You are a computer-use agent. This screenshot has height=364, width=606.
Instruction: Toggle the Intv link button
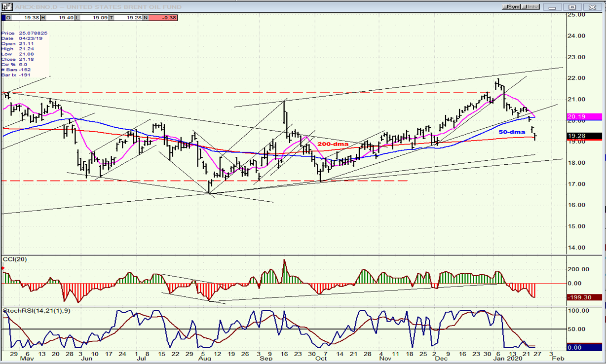[x=531, y=7]
